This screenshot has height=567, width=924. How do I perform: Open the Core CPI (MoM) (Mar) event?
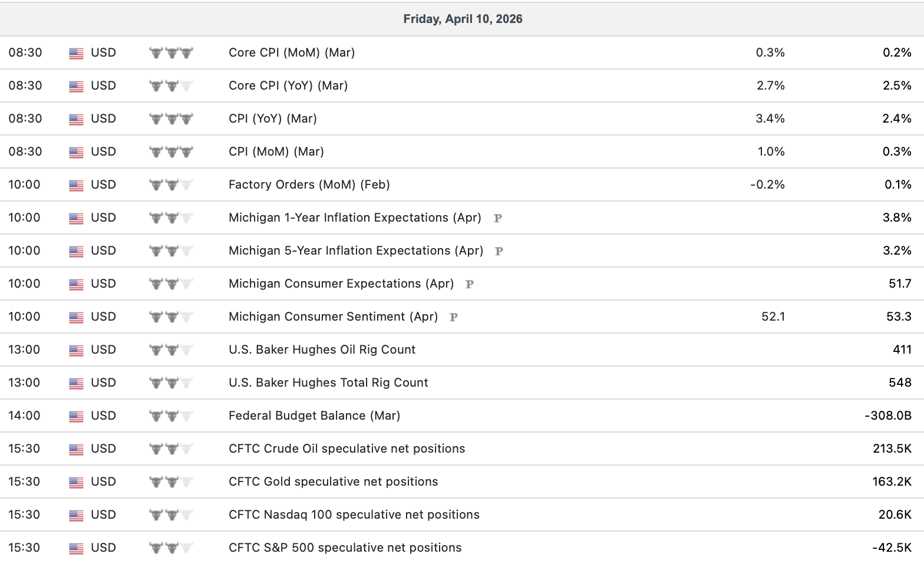pos(292,52)
